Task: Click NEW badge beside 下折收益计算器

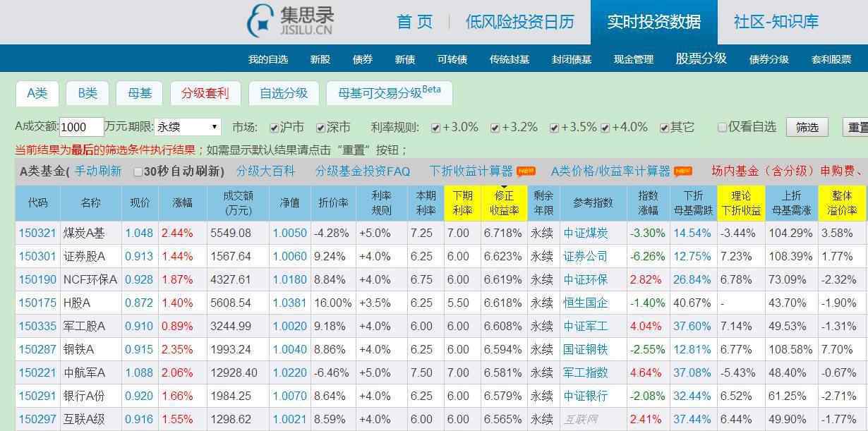Action: point(526,171)
